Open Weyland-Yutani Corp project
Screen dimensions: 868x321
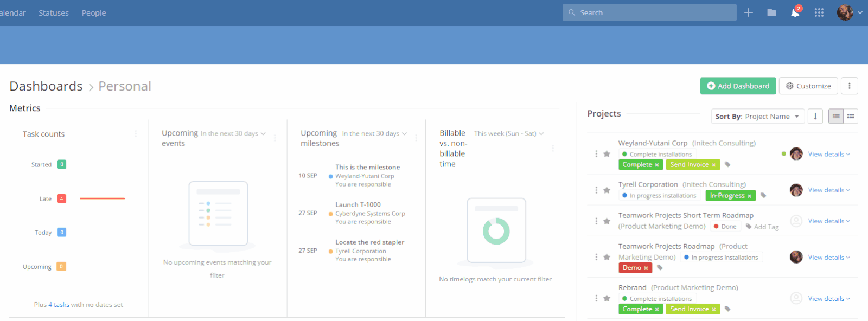coord(653,143)
